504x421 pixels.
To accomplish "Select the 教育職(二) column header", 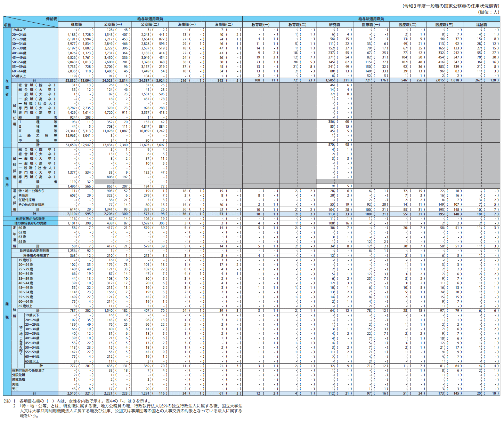I will click(297, 25).
